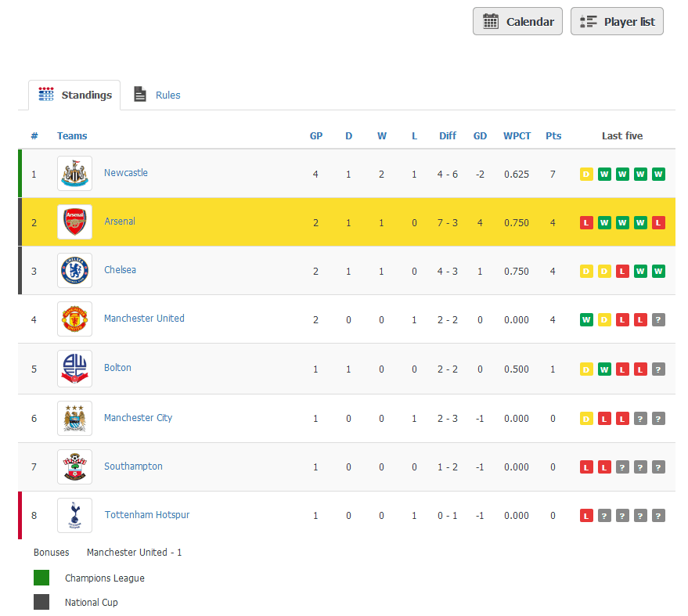Click the Pts column header
Image resolution: width=688 pixels, height=616 pixels.
(553, 135)
